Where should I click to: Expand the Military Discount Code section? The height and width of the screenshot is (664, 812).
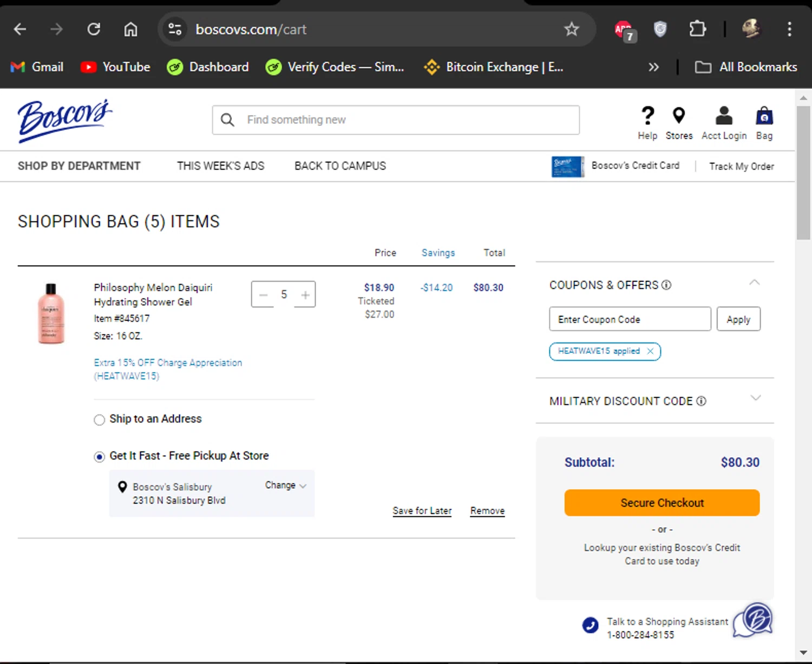point(756,398)
